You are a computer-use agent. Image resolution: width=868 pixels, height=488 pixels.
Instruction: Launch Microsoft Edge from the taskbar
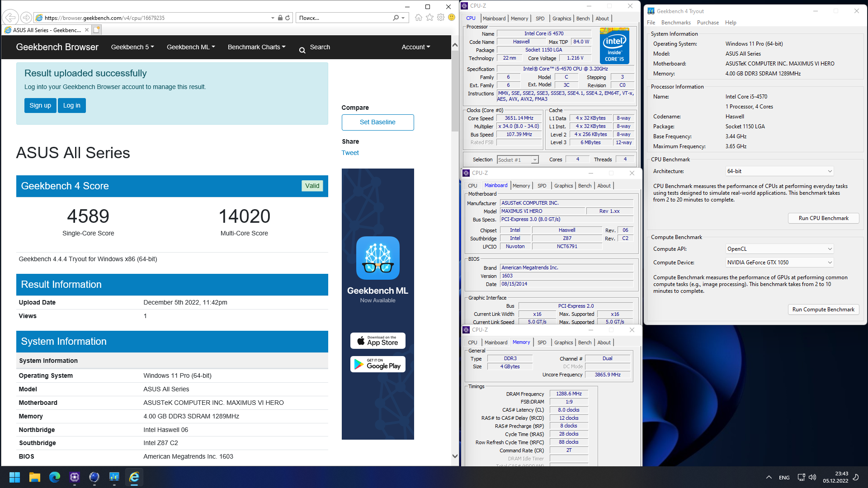[x=55, y=477]
